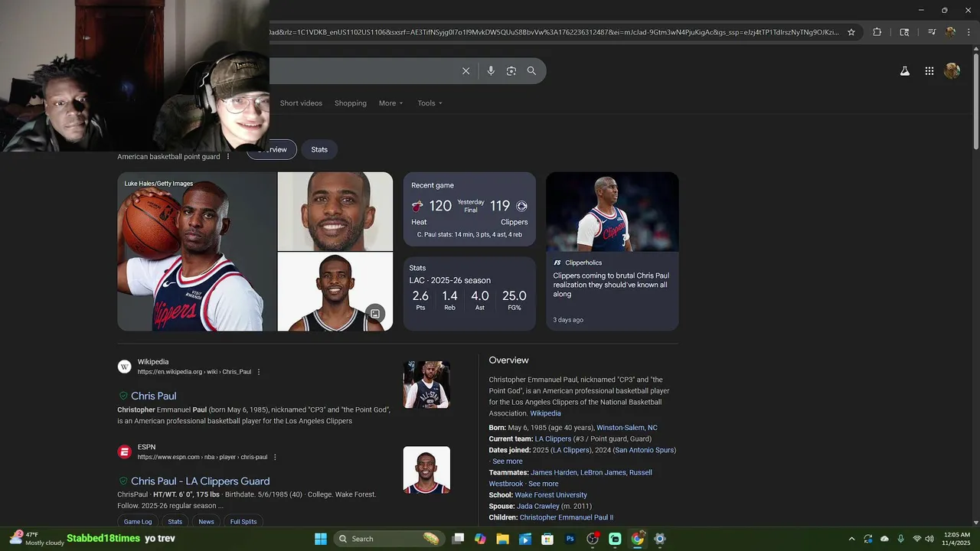
Task: Open the taskbar clock showing 12:05 AM
Action: (x=957, y=539)
